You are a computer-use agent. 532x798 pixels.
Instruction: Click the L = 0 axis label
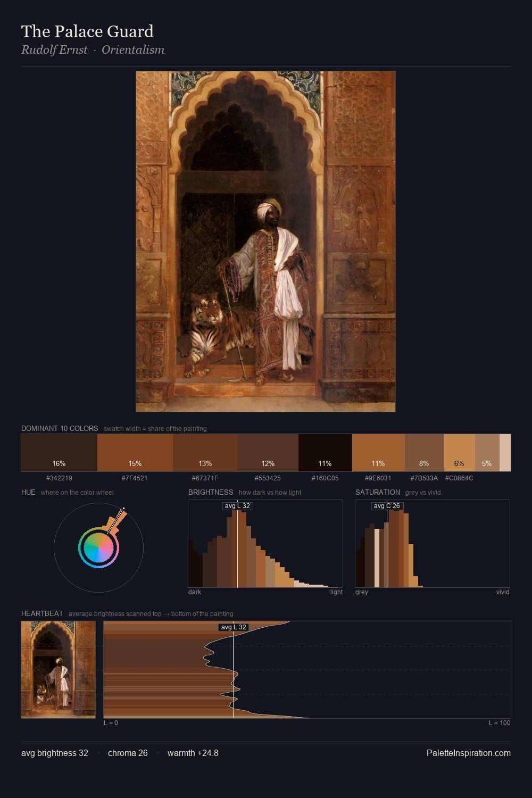tap(111, 722)
